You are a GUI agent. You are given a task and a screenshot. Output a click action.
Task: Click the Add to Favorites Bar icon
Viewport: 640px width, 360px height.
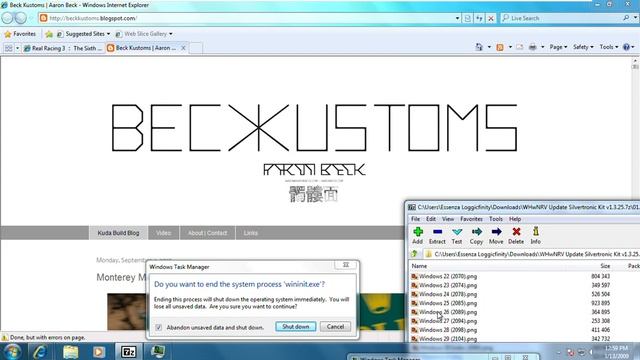click(x=49, y=34)
